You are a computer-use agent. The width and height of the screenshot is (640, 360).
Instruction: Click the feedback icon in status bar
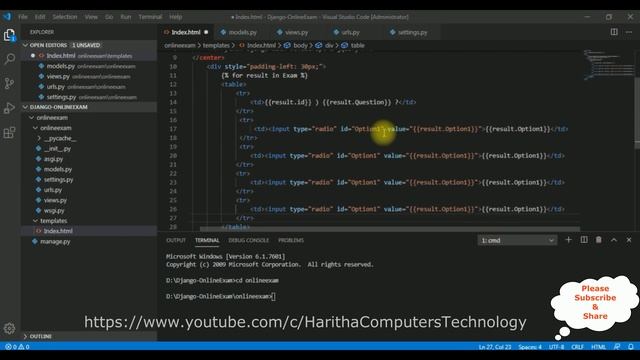tap(617, 347)
